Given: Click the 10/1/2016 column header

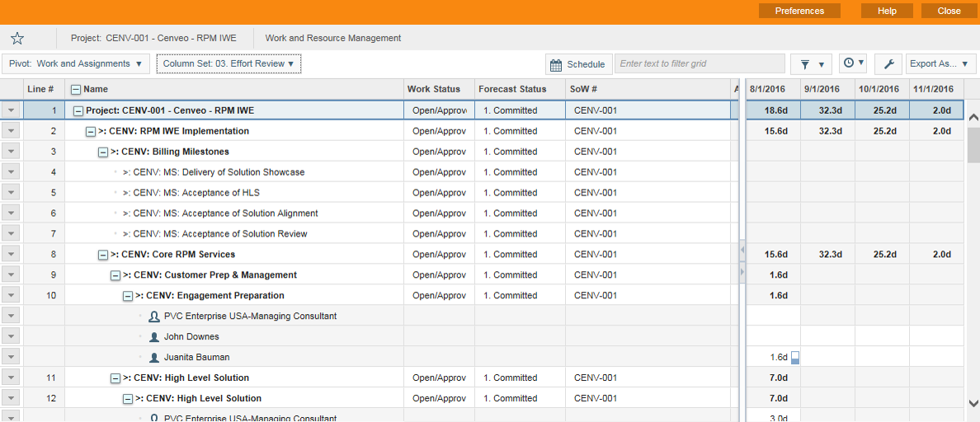Looking at the screenshot, I should (x=883, y=89).
